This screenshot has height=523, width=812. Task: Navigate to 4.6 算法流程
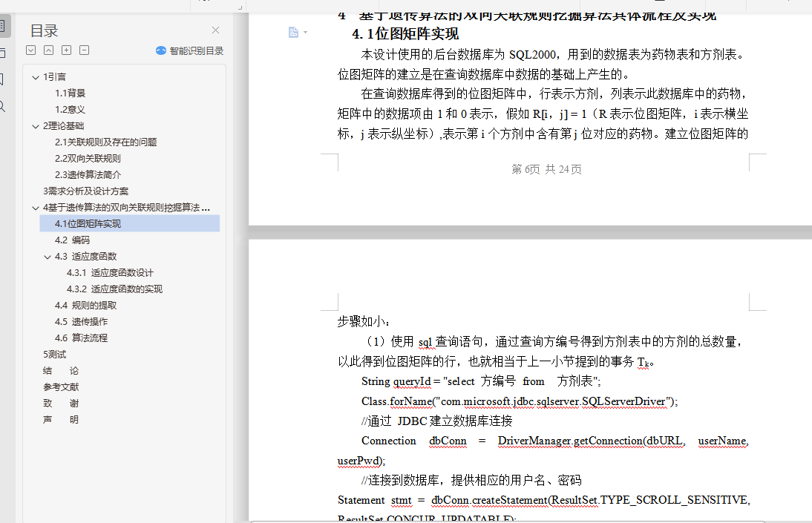tap(82, 338)
